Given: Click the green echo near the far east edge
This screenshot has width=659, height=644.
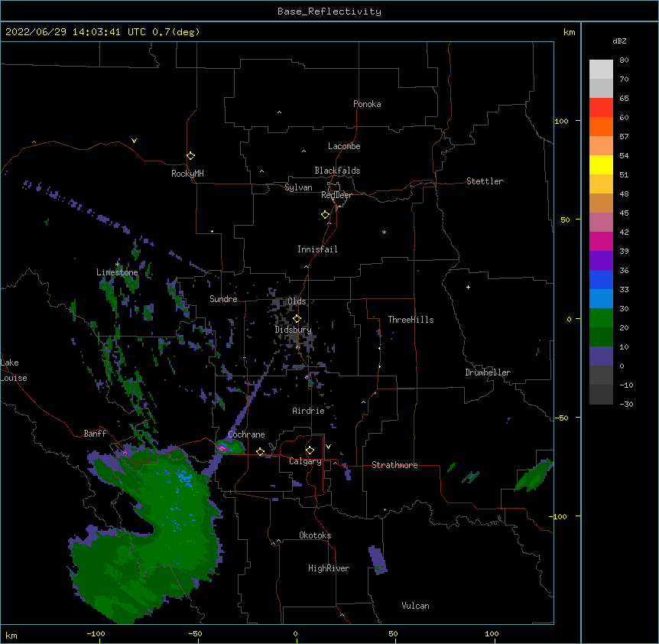Looking at the screenshot, I should [x=534, y=476].
